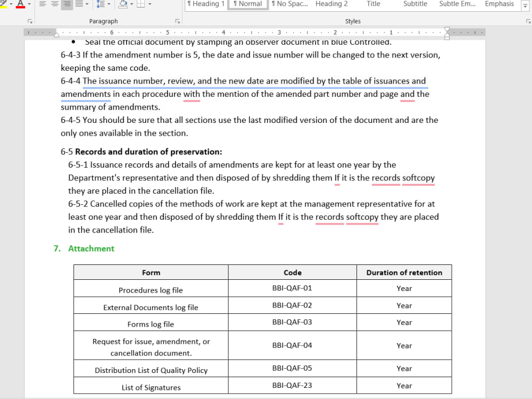Click the 'BBI-QAF-23' code cell

(x=292, y=385)
